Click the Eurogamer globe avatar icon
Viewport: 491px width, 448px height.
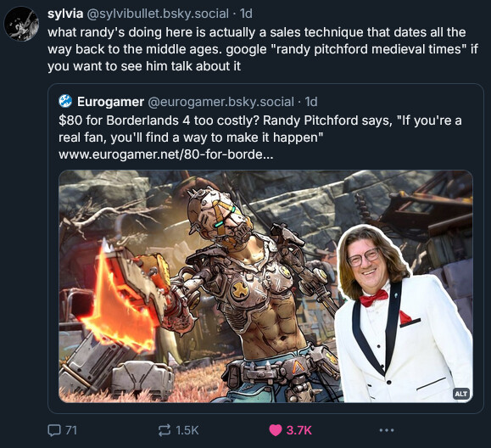[65, 101]
